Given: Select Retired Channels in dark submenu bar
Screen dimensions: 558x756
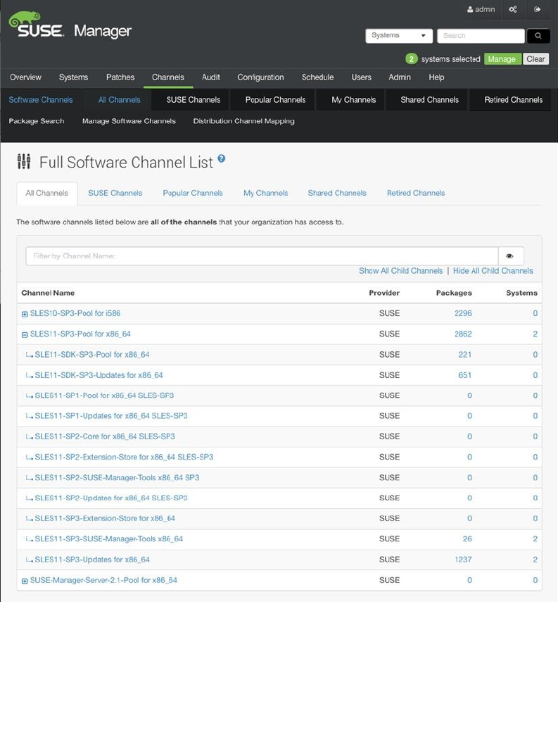Looking at the screenshot, I should click(x=514, y=100).
